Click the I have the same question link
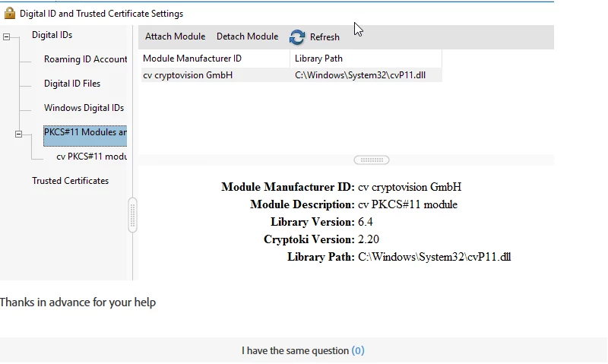 click(296, 351)
